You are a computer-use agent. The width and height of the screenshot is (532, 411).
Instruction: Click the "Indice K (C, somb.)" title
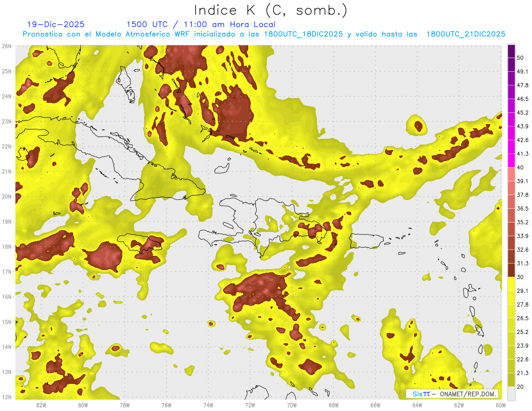point(271,10)
